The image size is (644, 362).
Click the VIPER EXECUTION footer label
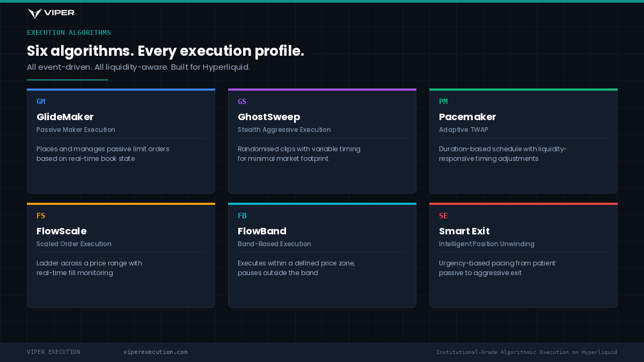[54, 352]
